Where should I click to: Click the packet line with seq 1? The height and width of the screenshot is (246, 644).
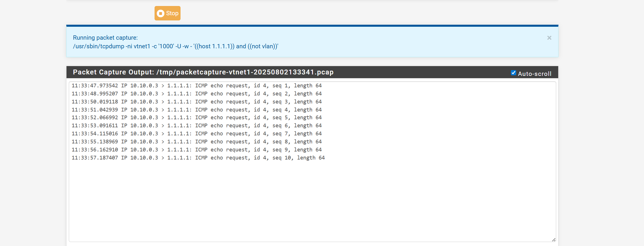(197, 86)
